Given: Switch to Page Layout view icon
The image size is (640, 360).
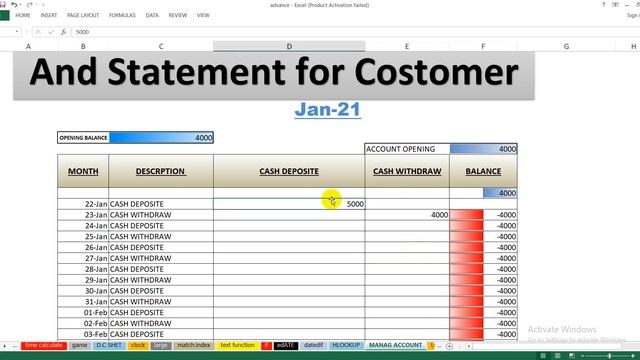Looking at the screenshot, I should (x=557, y=356).
